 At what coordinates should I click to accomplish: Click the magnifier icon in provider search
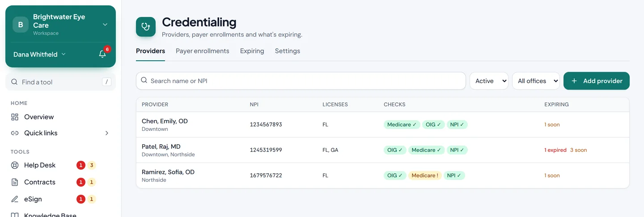pos(144,80)
